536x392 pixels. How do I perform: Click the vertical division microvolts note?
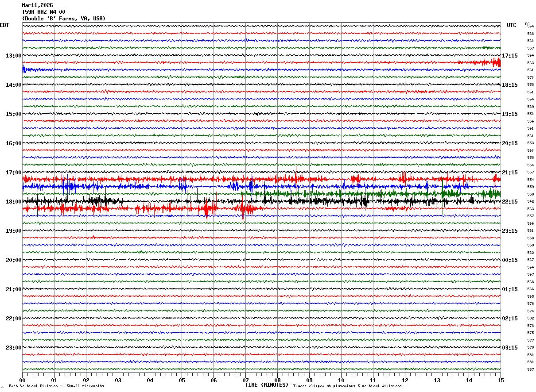(56, 386)
